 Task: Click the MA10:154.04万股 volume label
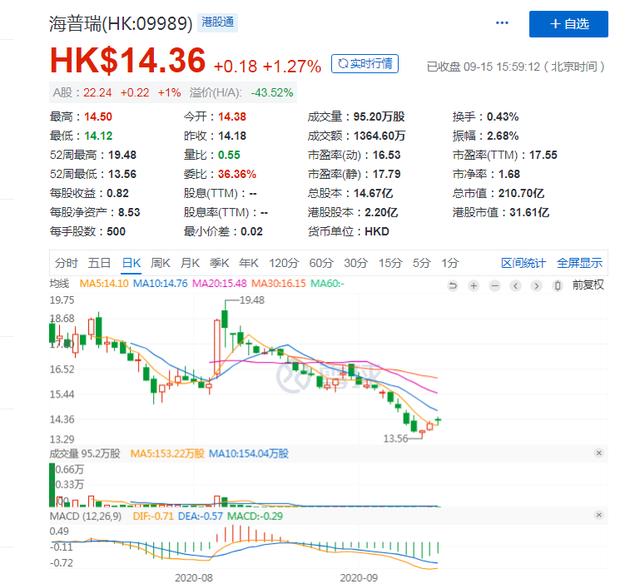click(249, 454)
